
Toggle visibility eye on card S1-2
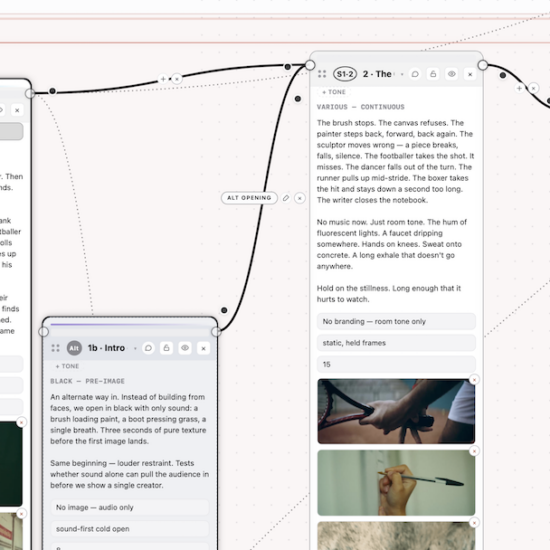(x=451, y=74)
